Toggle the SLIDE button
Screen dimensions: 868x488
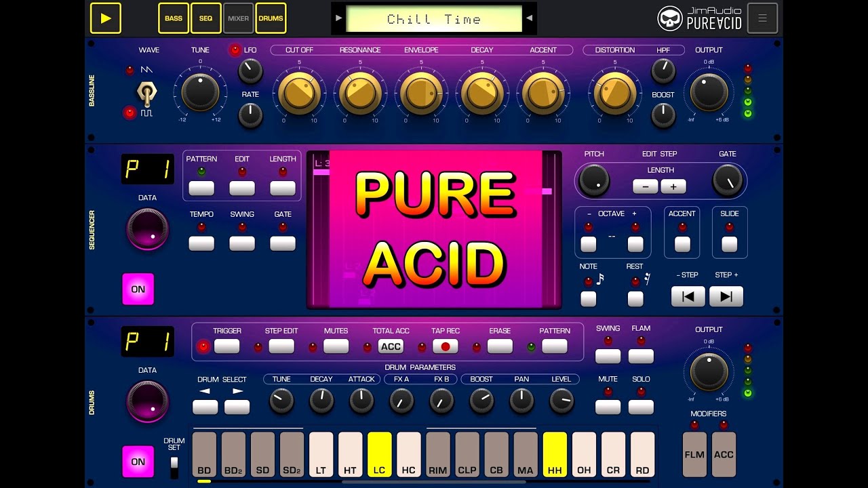pos(730,244)
